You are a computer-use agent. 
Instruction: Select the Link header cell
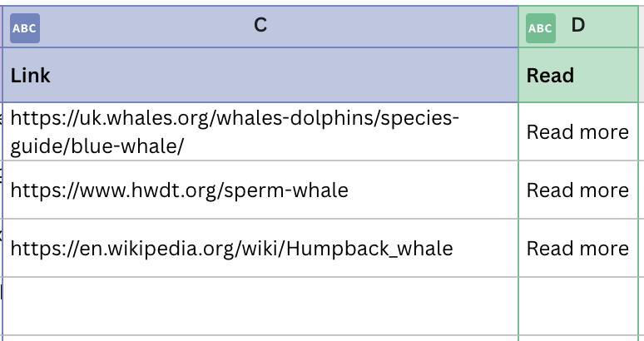pos(260,75)
